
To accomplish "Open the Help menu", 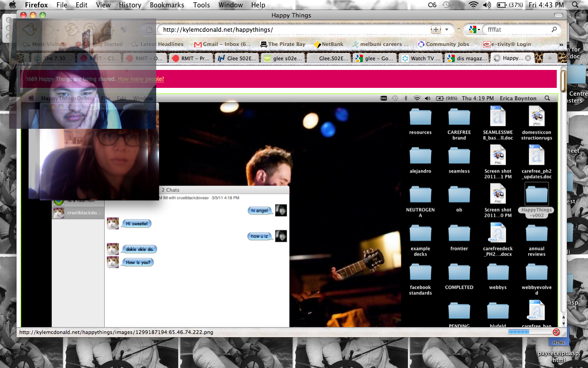I will coord(258,5).
